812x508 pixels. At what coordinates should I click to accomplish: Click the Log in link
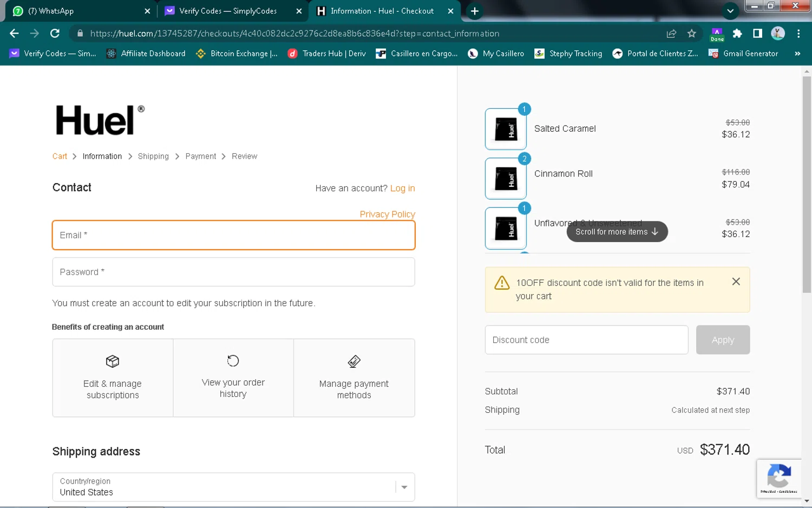coord(403,188)
